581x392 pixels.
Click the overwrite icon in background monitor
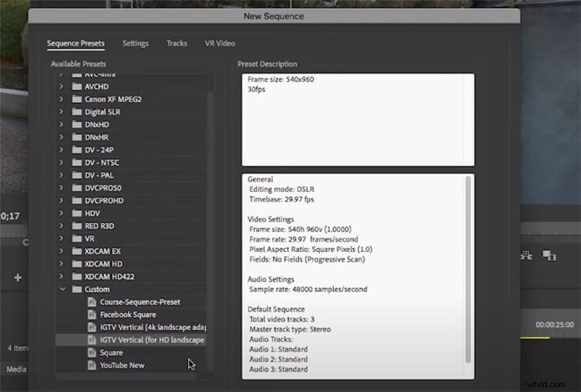coord(549,256)
